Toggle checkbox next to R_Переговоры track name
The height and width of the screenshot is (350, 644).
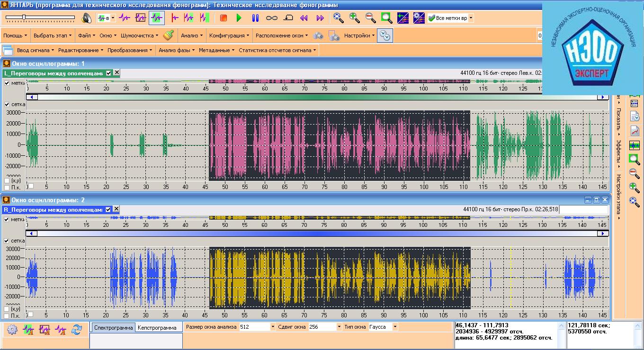[109, 209]
